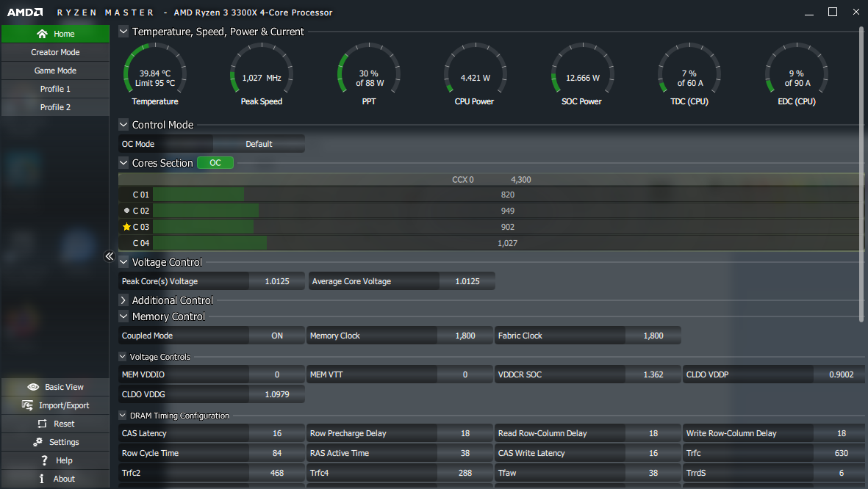Open Profile 2 tab
This screenshot has height=489, width=868.
[x=55, y=107]
